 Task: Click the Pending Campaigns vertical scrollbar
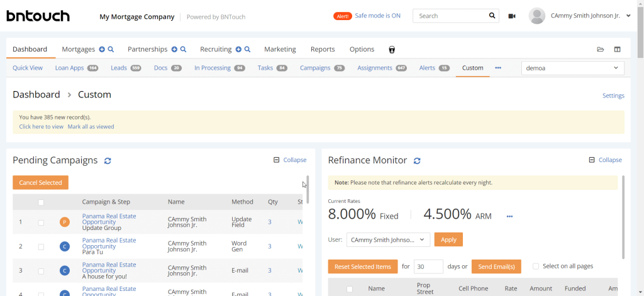click(x=308, y=189)
